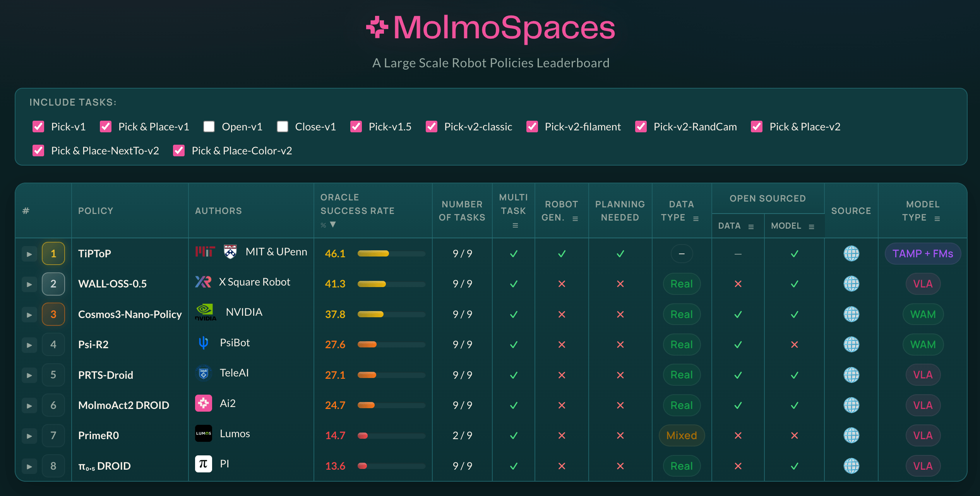Screen dimensions: 980x496
Task: Click the TeleAI logo
Action: 203,373
